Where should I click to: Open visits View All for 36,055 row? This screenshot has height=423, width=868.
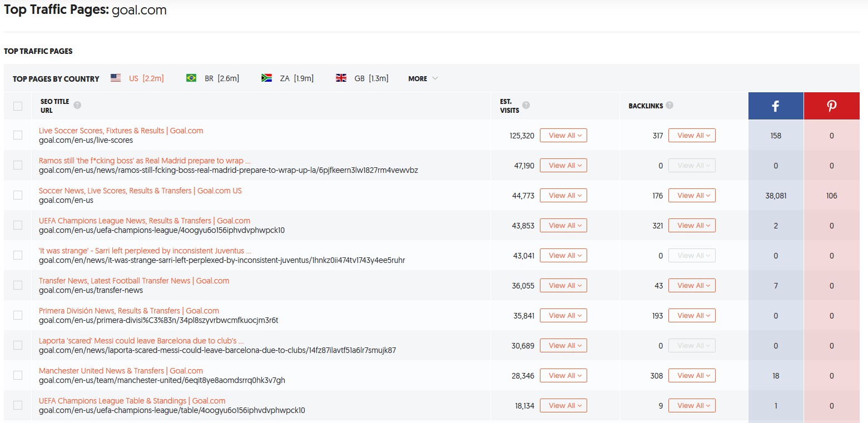[x=563, y=286]
